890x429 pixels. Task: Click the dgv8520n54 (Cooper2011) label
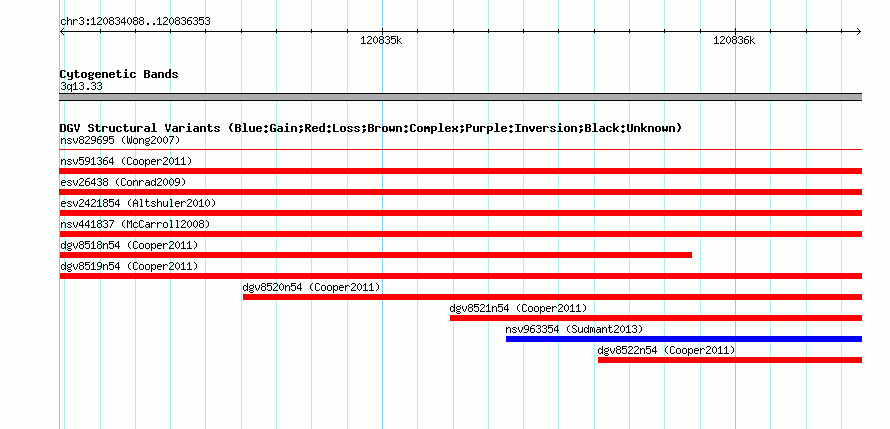(x=312, y=287)
